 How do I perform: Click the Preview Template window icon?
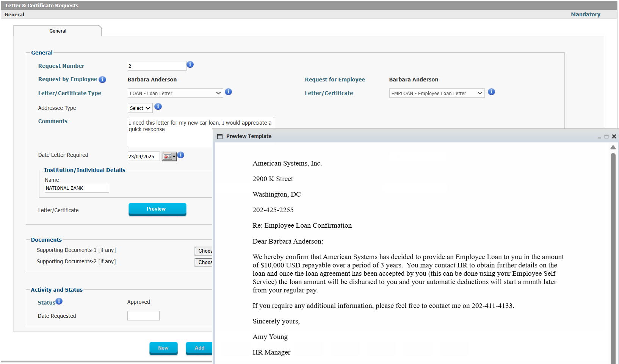click(x=220, y=136)
